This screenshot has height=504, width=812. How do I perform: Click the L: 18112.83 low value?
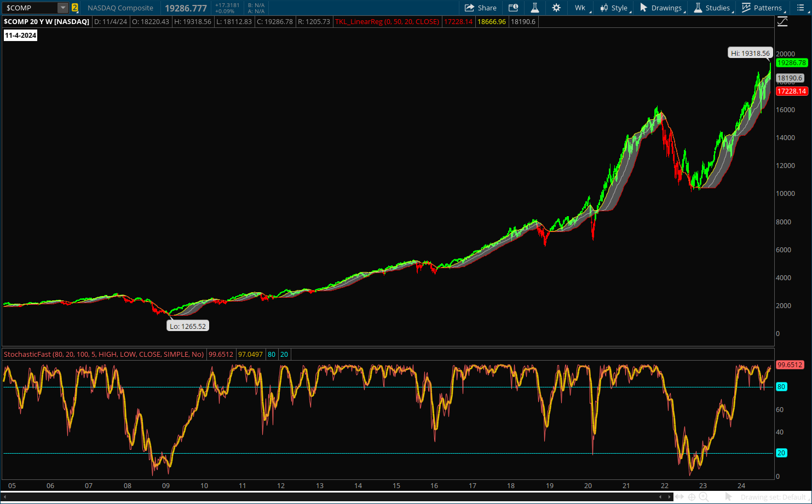[x=234, y=21]
